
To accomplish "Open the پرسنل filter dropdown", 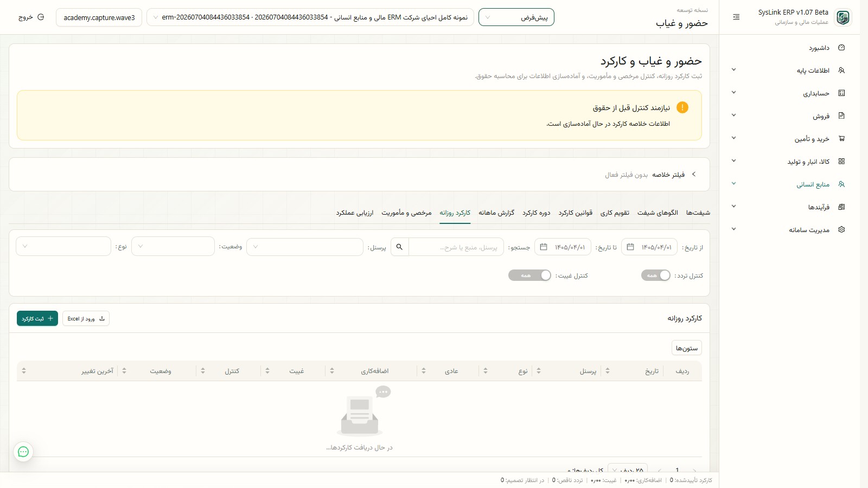I will click(305, 247).
